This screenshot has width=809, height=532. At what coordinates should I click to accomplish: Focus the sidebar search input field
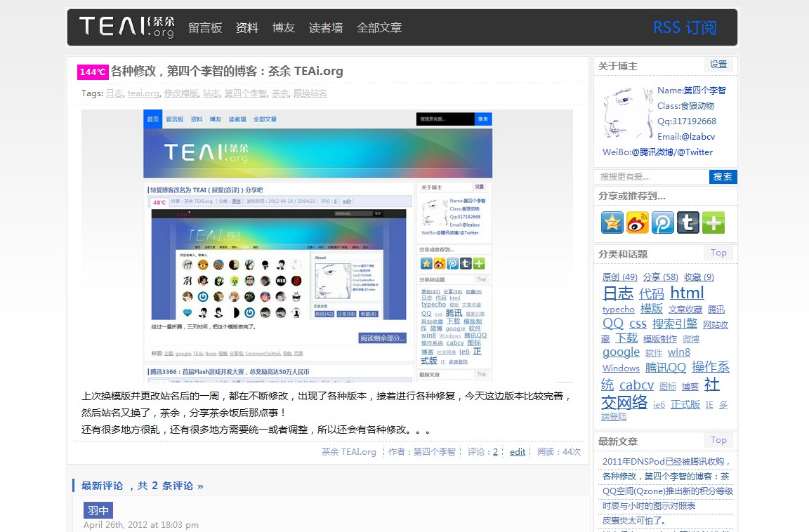(652, 177)
